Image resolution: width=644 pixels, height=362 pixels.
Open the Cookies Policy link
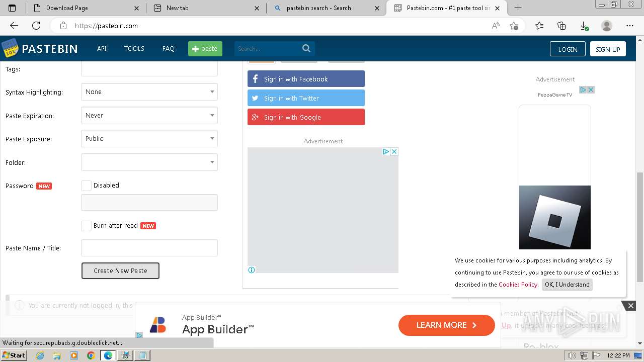[518, 285]
